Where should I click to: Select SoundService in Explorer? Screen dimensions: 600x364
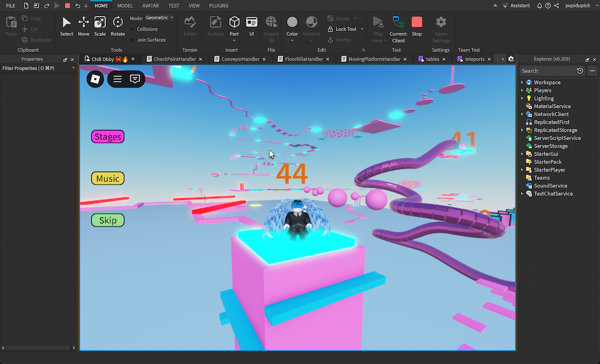coord(551,186)
